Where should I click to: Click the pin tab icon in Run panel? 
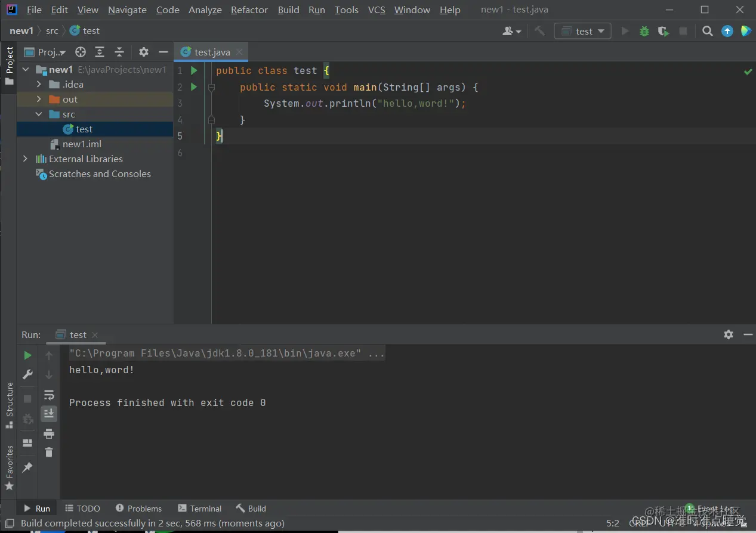click(27, 467)
